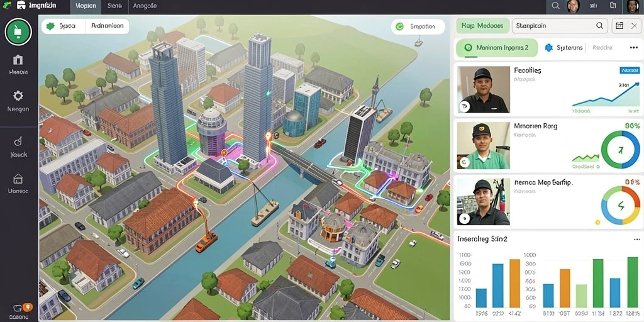This screenshot has width=644, height=322.
Task: Select the Spteruns tab
Action: (564, 48)
